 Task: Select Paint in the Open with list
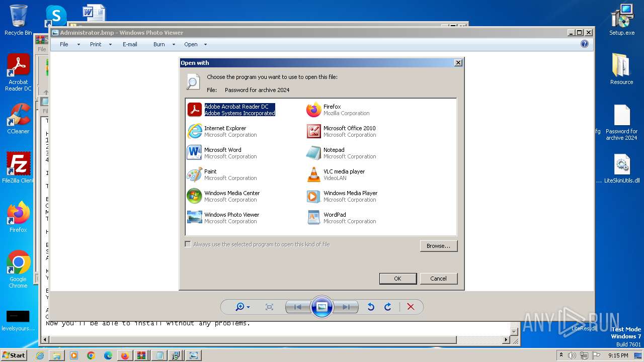(222, 174)
